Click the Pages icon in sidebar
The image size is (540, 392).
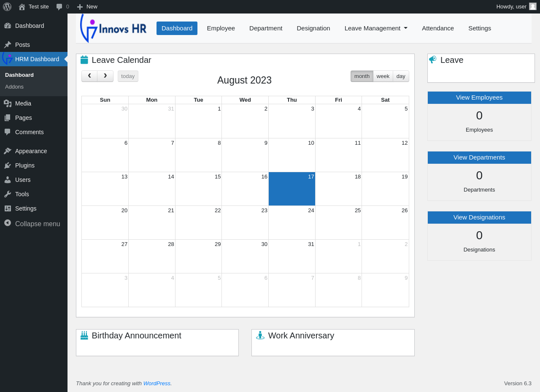tap(8, 118)
